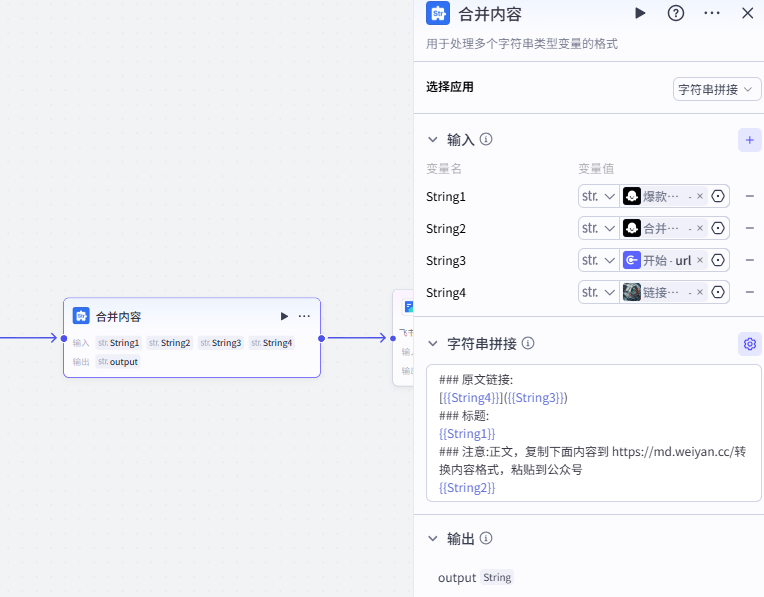Click hexagon variable picker for String3

pyautogui.click(x=718, y=261)
